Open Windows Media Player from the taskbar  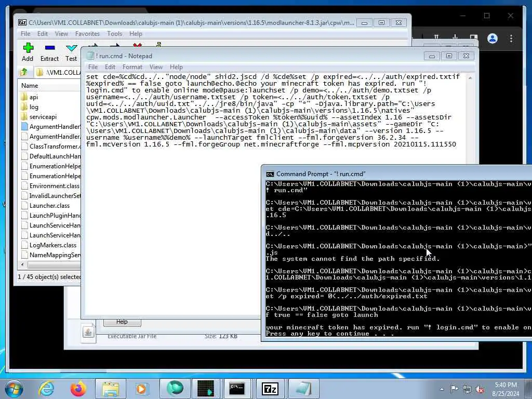pos(141,389)
